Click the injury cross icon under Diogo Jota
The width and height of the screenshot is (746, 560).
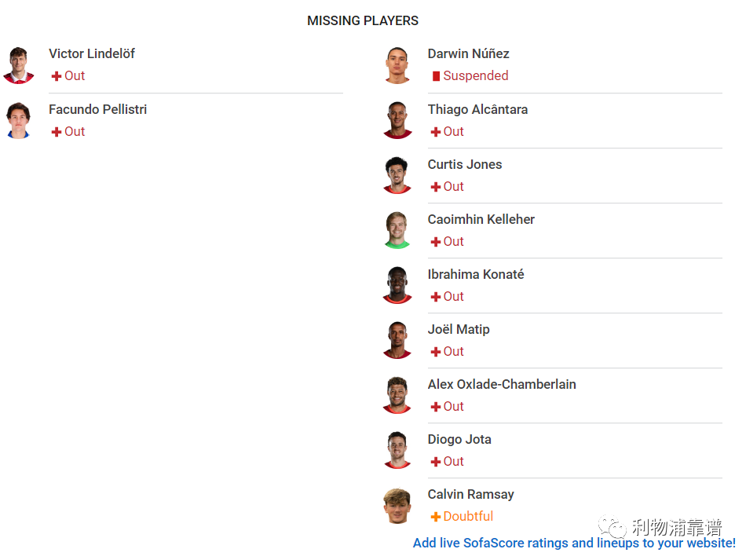click(x=435, y=462)
